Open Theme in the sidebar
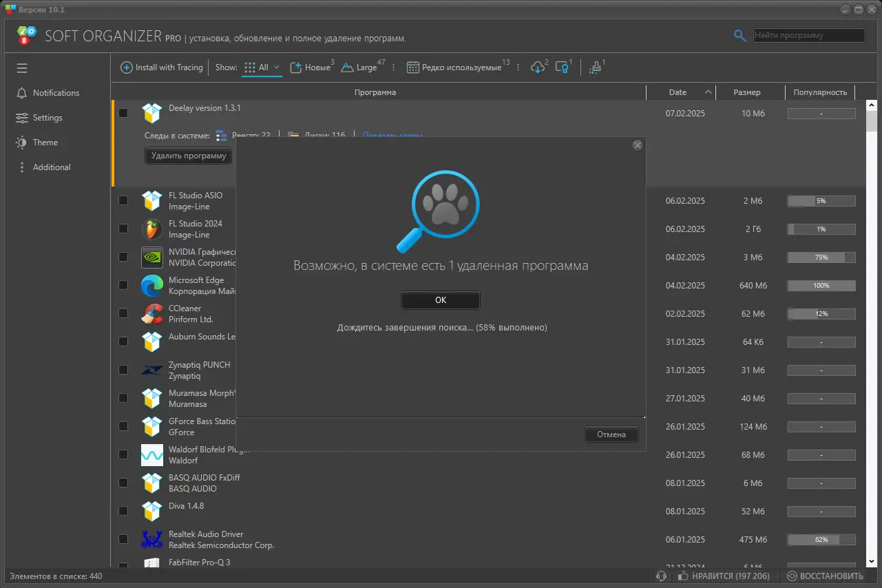The image size is (882, 588). [37, 143]
